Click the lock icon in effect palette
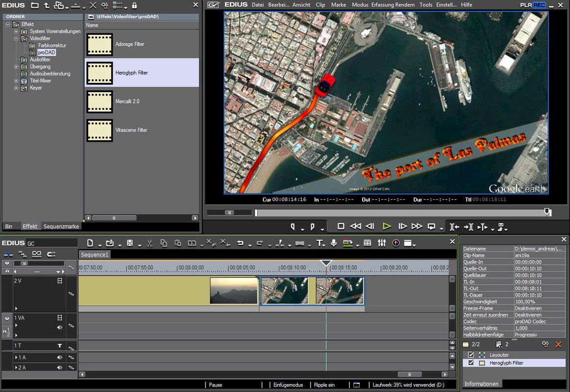 click(x=134, y=5)
